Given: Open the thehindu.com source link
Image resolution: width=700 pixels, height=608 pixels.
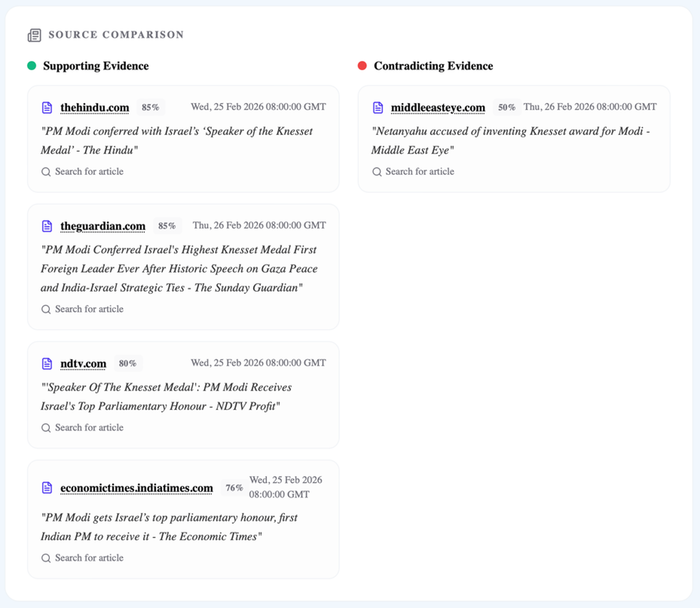Looking at the screenshot, I should click(95, 107).
